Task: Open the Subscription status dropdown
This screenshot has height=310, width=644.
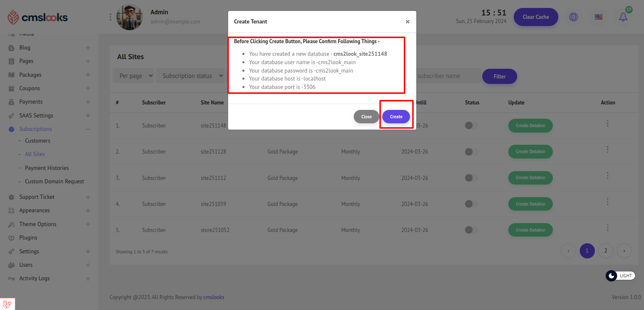Action: [192, 76]
